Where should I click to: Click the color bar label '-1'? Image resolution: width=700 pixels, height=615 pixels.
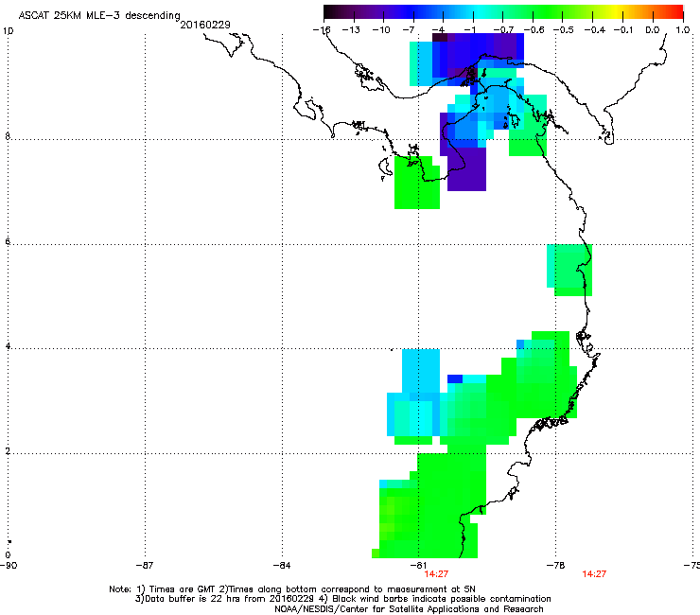(x=469, y=30)
